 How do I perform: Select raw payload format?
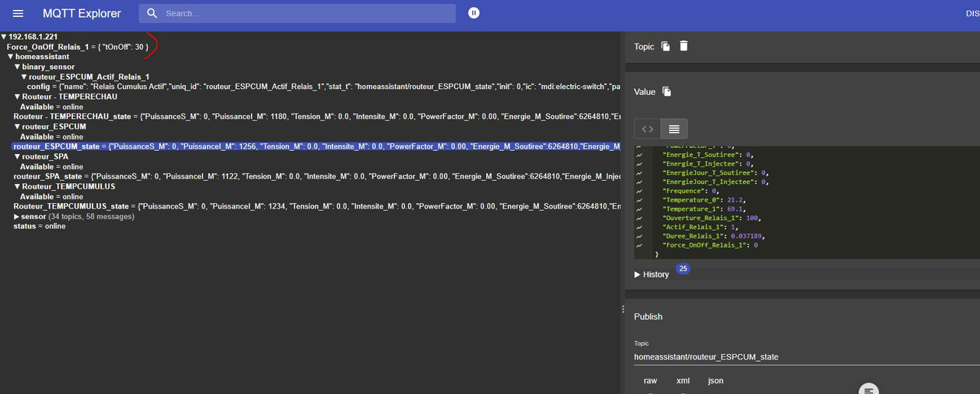pos(650,381)
